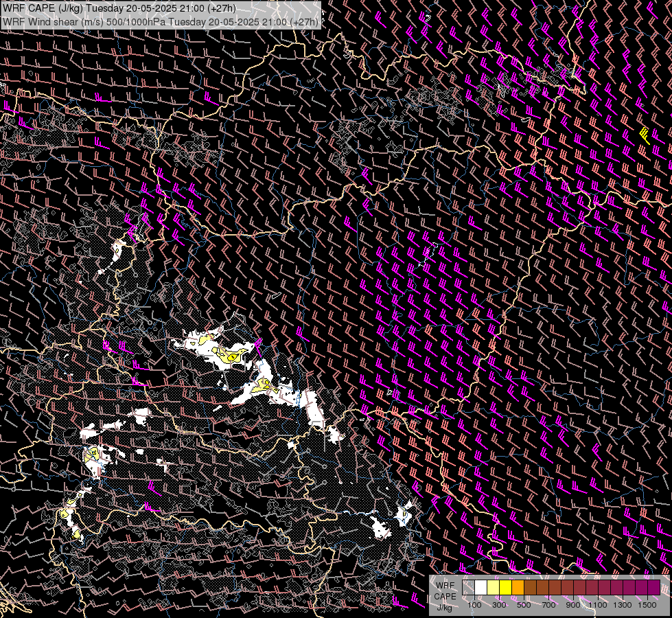Click the CAPE label in the legend
Screen dimensions: 672x618
pyautogui.click(x=445, y=597)
